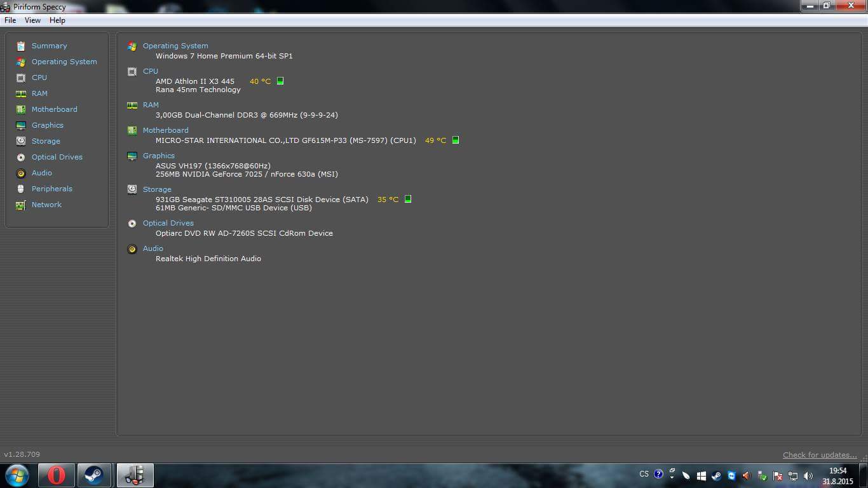Open the Motherboard heading link in summary
868x488 pixels.
click(166, 130)
